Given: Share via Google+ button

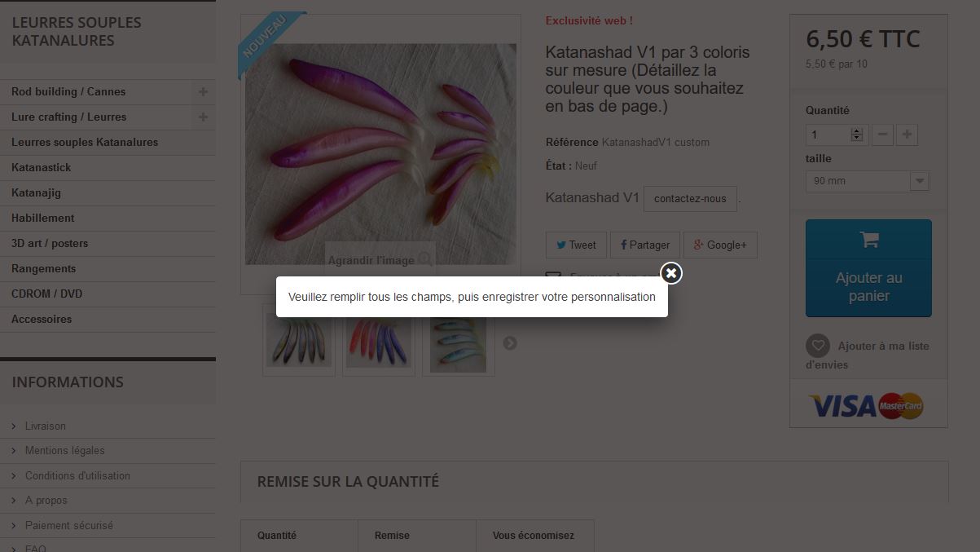Looking at the screenshot, I should tap(720, 245).
